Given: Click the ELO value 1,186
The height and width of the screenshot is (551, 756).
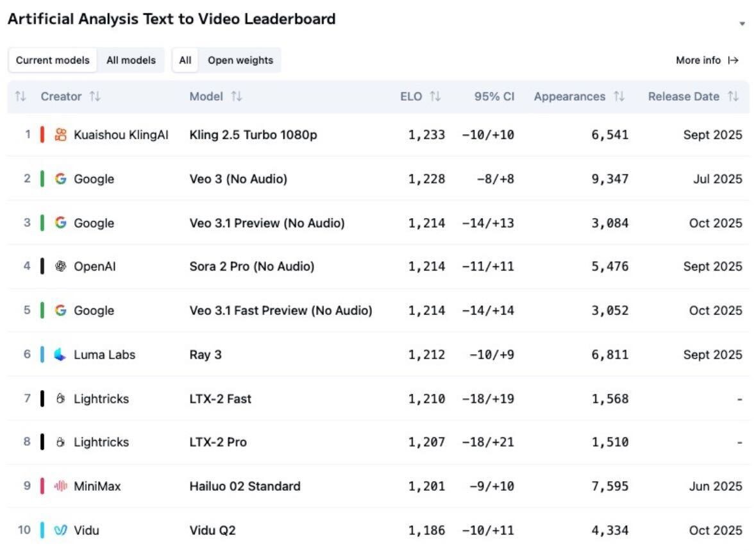Looking at the screenshot, I should (426, 530).
